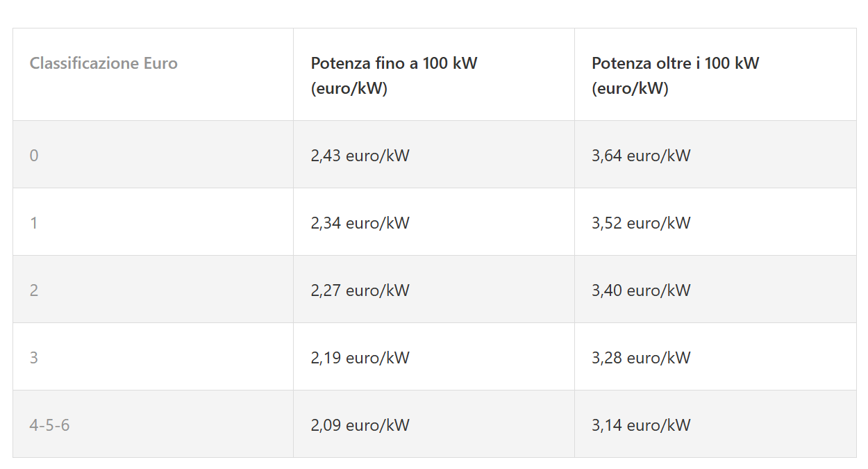Select Euro class 0 cell
The height and width of the screenshot is (469, 868).
click(x=34, y=156)
